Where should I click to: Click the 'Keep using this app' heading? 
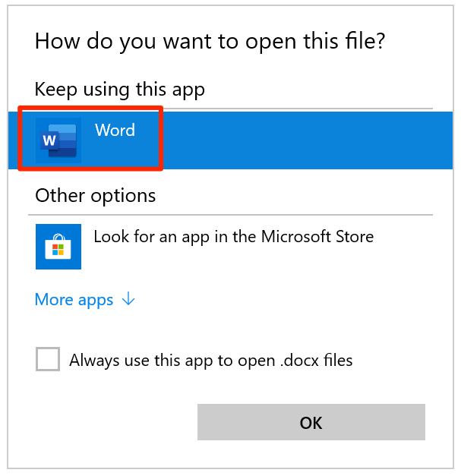120,90
